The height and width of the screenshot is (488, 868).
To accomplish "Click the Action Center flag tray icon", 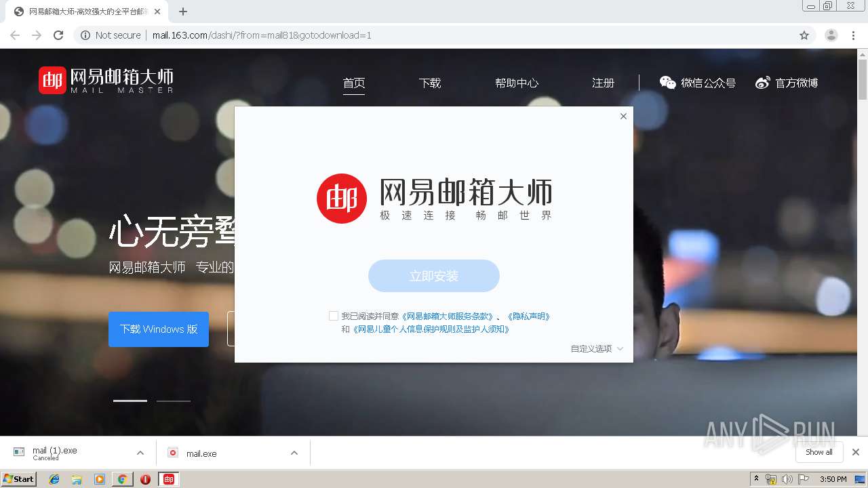I will point(802,479).
